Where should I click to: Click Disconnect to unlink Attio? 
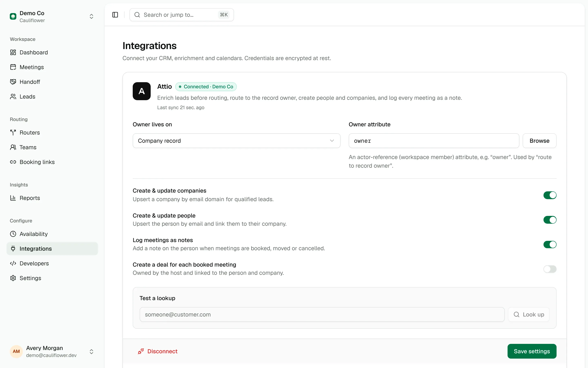click(x=158, y=351)
